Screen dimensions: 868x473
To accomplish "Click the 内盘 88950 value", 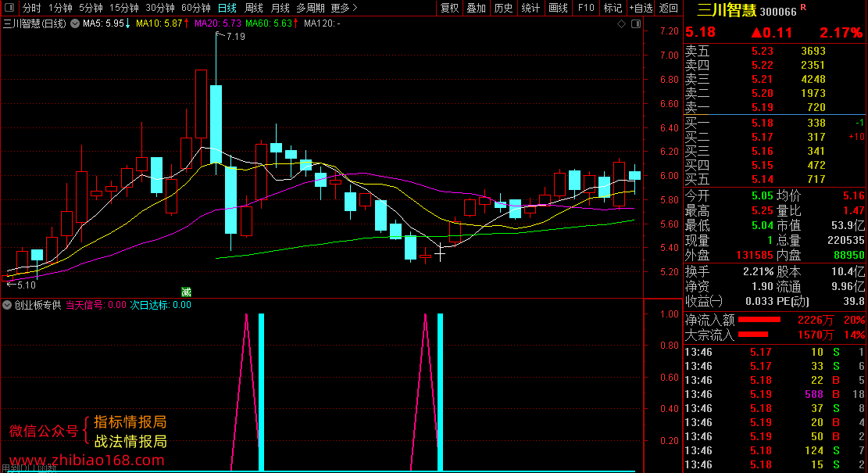I will (x=848, y=256).
